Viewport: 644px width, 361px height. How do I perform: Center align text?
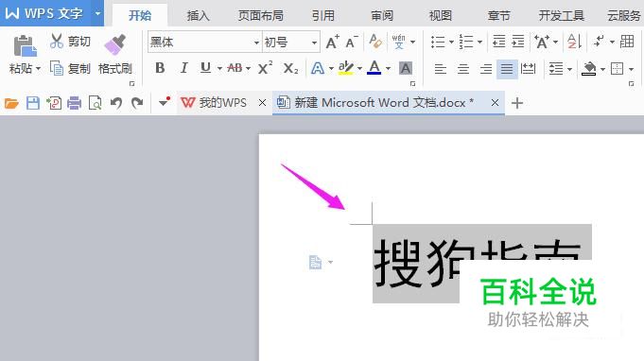(x=462, y=68)
